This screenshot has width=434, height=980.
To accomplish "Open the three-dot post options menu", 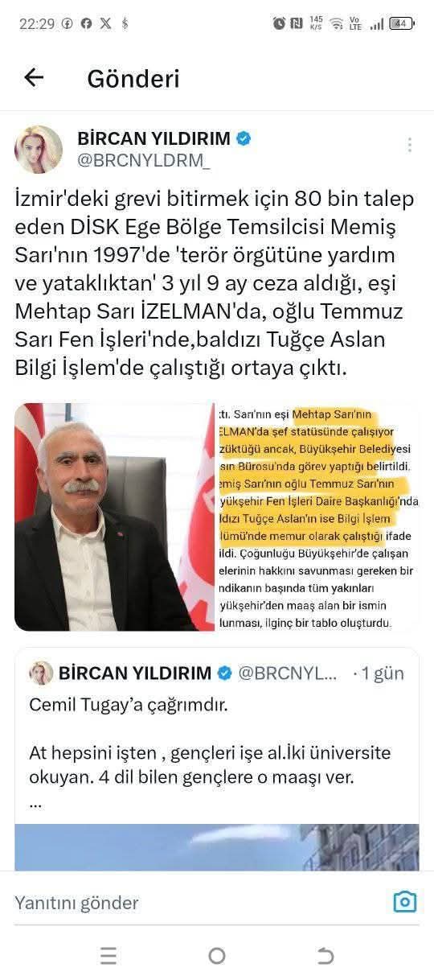I will 410,145.
